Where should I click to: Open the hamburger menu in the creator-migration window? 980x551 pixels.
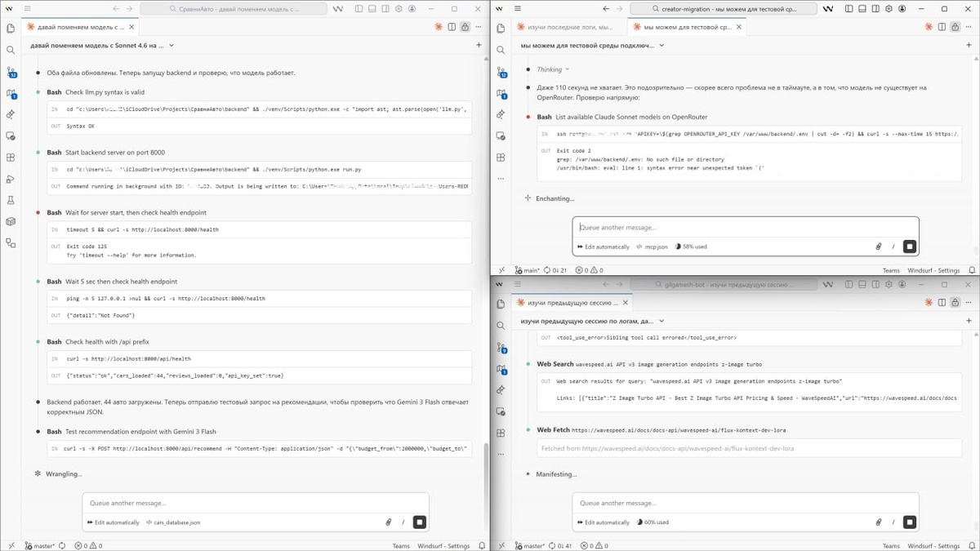pos(518,8)
